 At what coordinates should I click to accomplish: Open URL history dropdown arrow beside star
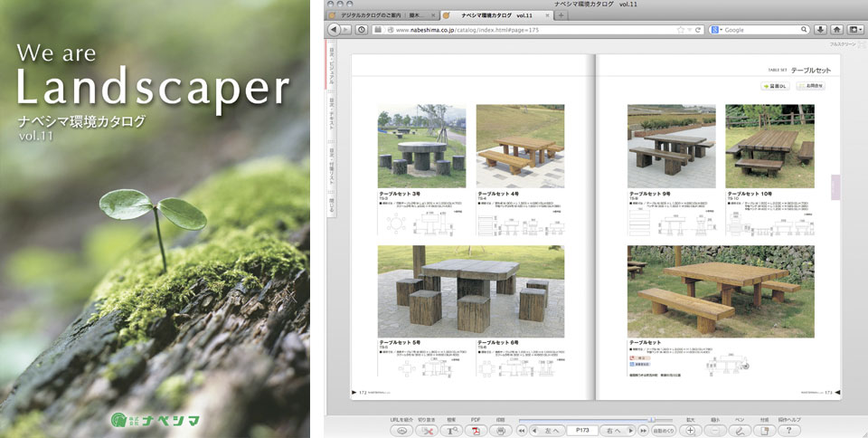coord(689,30)
